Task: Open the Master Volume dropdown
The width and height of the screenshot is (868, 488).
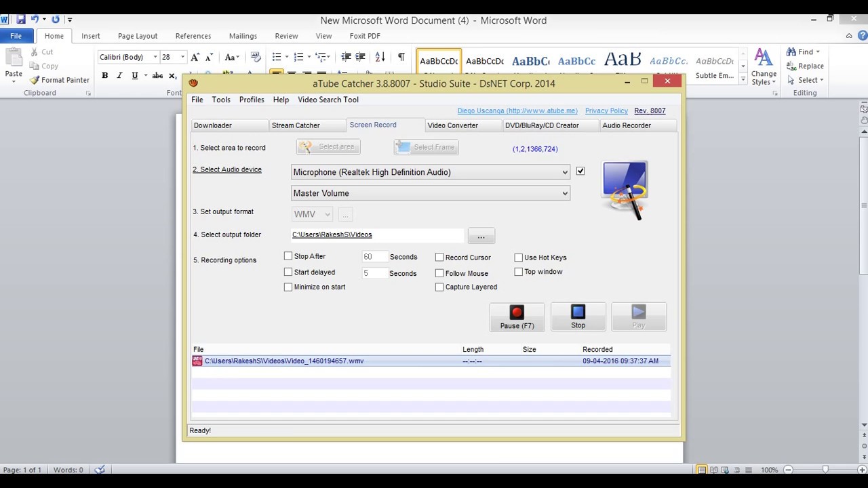Action: tap(430, 193)
